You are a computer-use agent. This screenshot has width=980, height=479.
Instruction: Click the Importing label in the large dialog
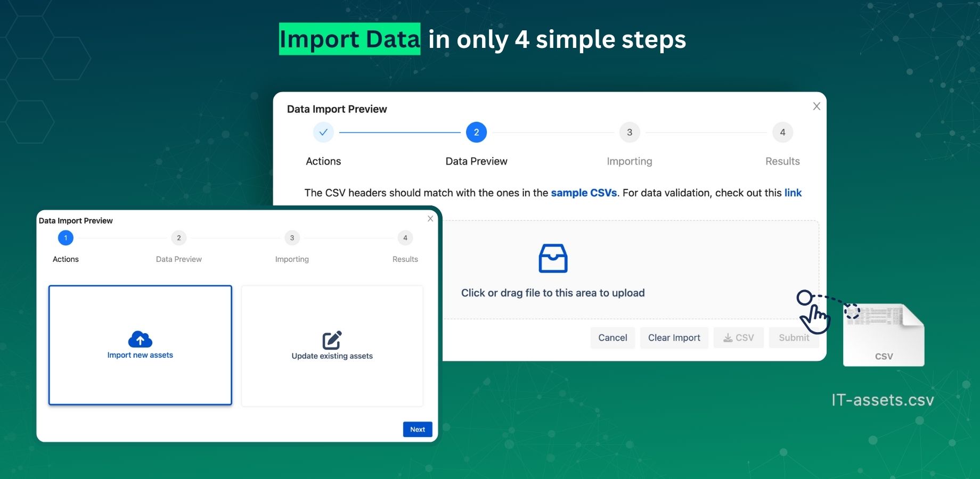pyautogui.click(x=630, y=161)
